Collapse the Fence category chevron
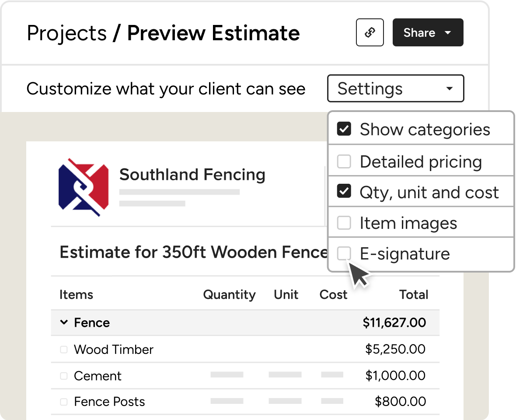Image resolution: width=516 pixels, height=420 pixels. coord(64,323)
